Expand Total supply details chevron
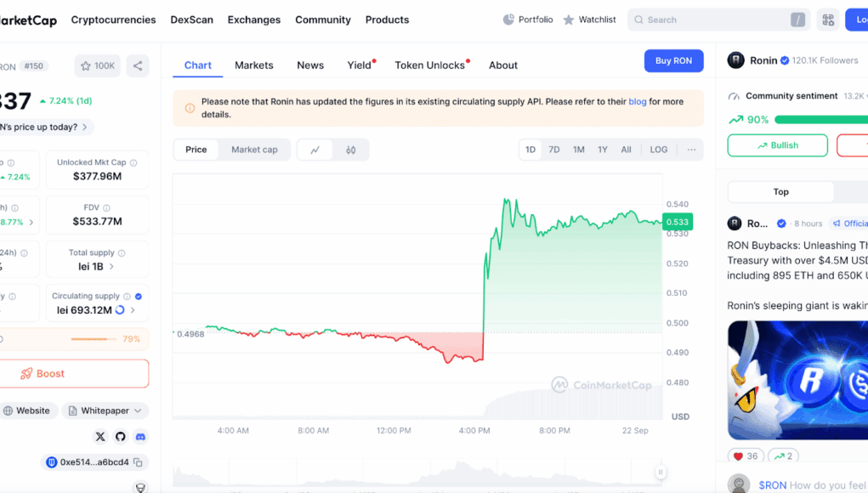Viewport: 868px width, 493px height. click(112, 267)
